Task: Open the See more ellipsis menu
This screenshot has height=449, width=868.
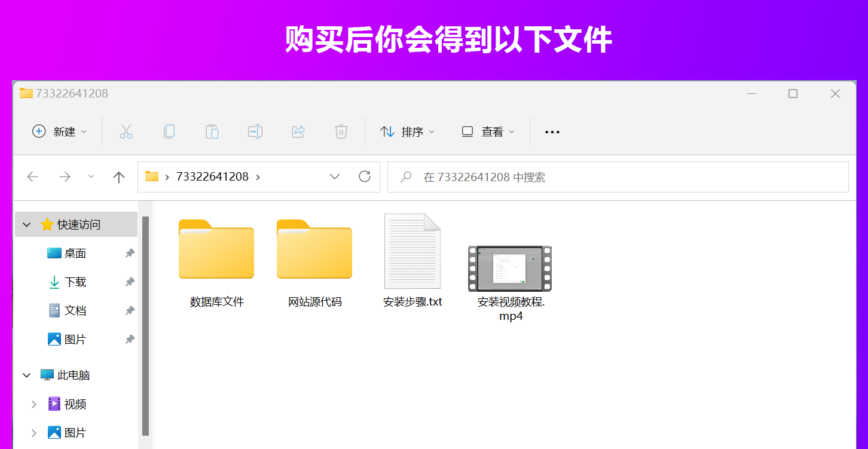Action: pos(552,132)
